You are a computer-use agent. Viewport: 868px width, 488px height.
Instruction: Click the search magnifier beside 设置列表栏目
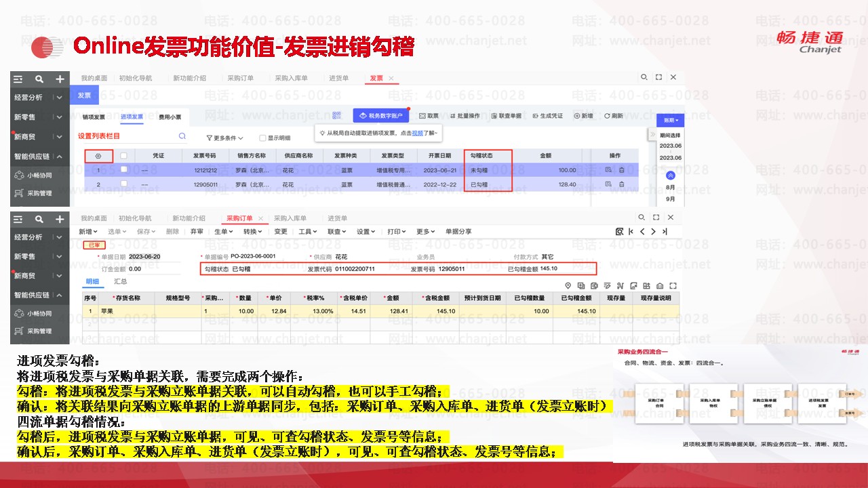click(x=182, y=136)
